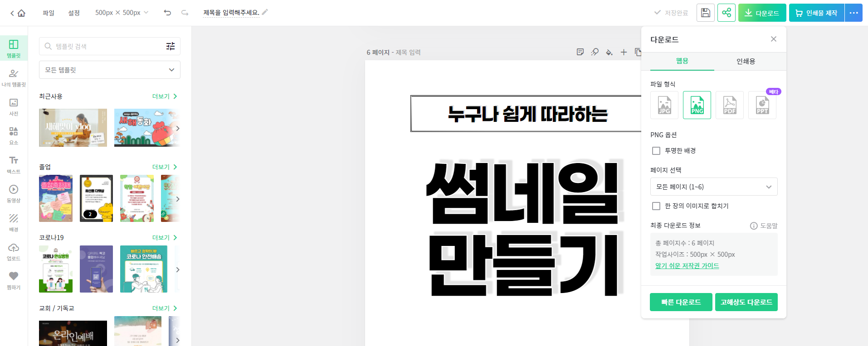Open the 동영상 sidebar panel
This screenshot has height=346, width=868.
14,193
